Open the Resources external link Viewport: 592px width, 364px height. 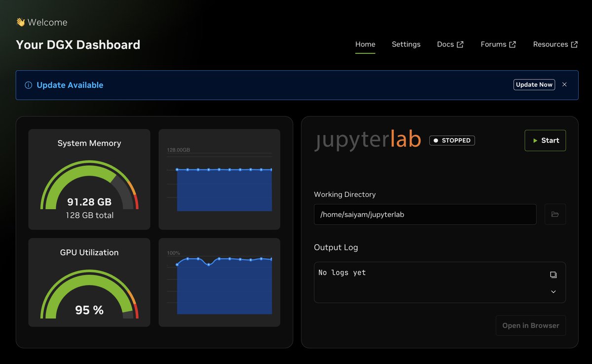(555, 44)
